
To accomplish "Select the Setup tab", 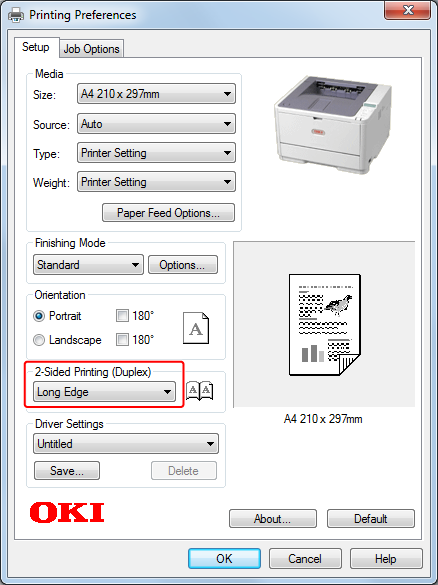I will coord(36,47).
